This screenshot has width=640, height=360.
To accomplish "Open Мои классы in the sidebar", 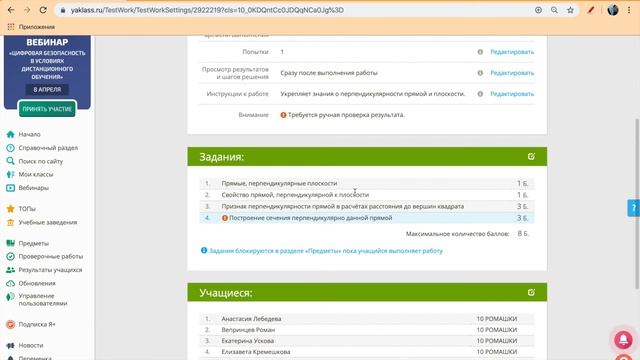I will pyautogui.click(x=36, y=174).
